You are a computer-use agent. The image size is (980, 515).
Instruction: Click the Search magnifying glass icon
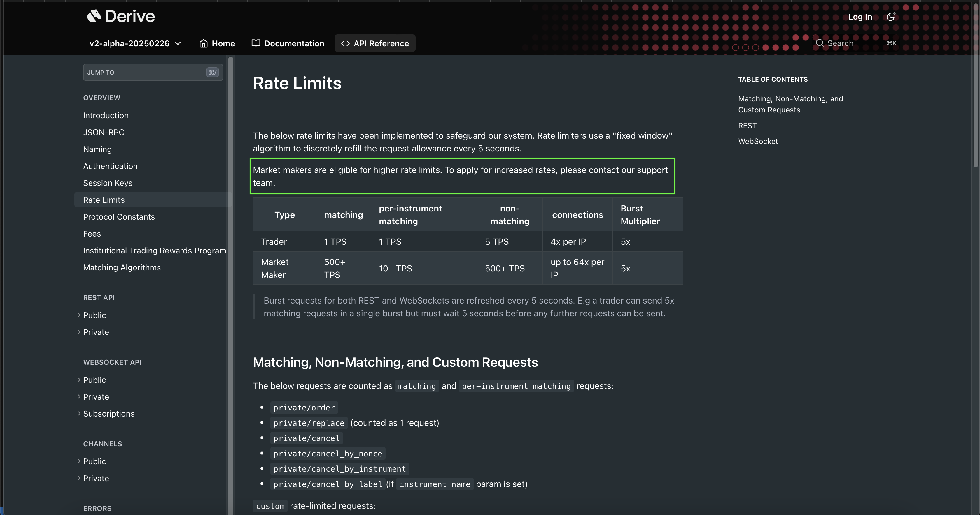[x=820, y=43]
